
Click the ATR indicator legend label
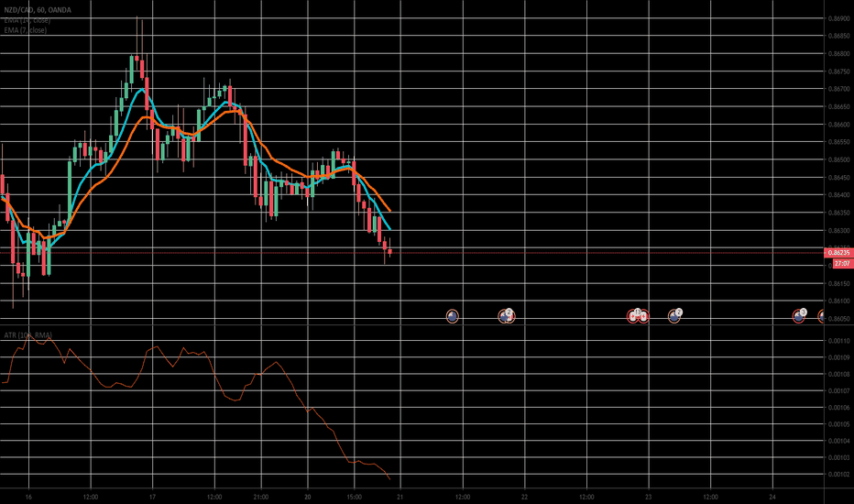coord(27,335)
